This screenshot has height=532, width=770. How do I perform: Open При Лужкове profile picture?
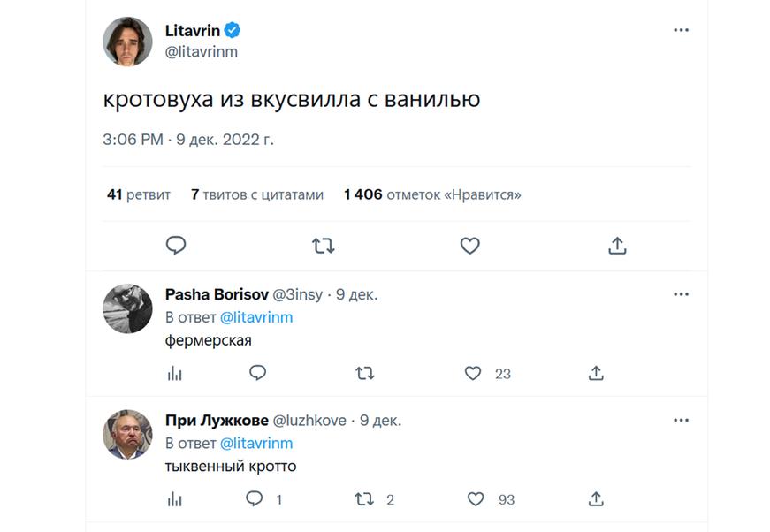pyautogui.click(x=128, y=435)
